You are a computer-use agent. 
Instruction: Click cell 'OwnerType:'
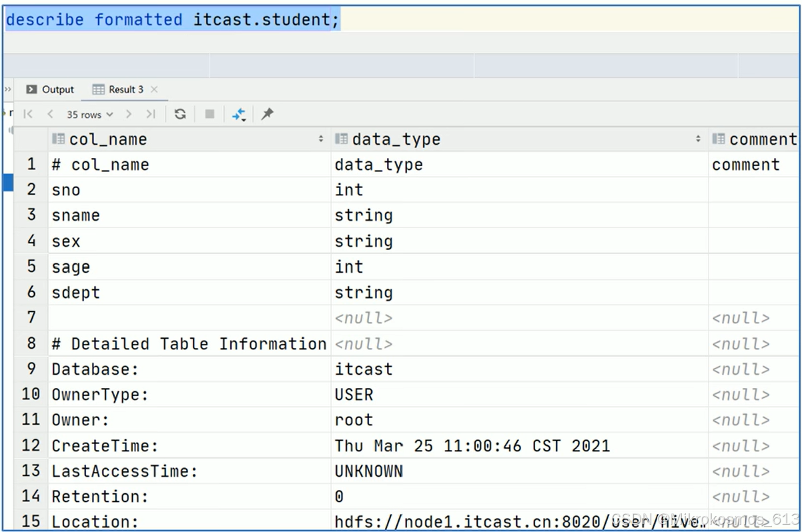click(x=189, y=394)
